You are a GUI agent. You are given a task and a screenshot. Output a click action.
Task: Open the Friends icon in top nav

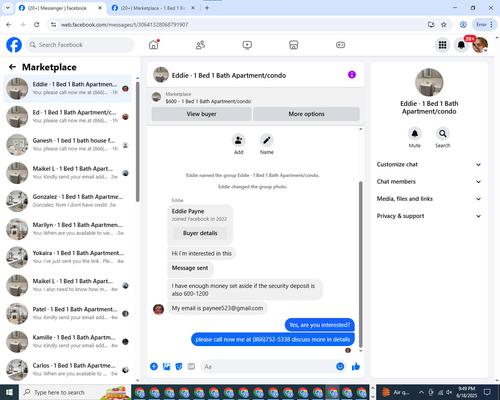point(200,45)
